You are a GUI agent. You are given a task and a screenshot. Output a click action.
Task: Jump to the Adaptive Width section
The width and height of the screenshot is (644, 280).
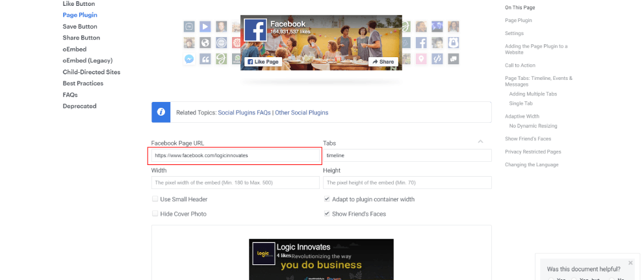[x=522, y=116]
